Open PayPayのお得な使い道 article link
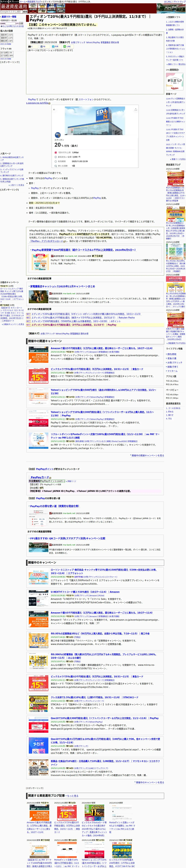The height and width of the screenshot is (868, 186). [x=55, y=506]
